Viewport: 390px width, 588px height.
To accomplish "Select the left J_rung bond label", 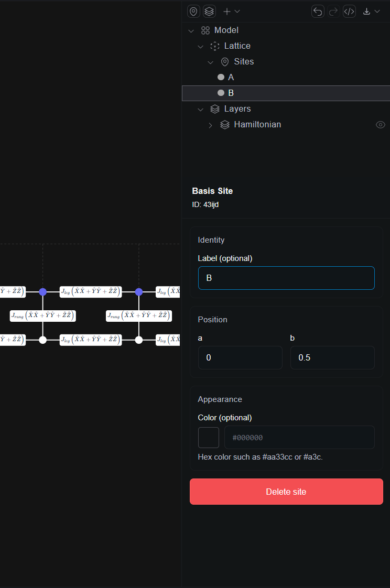I will pos(43,316).
